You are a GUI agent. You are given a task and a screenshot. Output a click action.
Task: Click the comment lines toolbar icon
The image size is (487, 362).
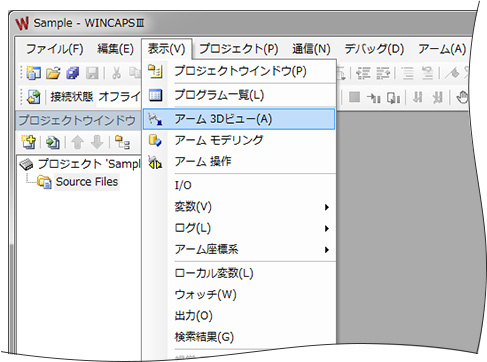(407, 73)
